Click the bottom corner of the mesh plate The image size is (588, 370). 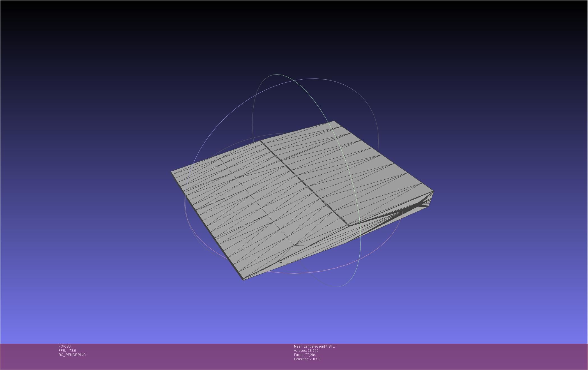coord(243,279)
